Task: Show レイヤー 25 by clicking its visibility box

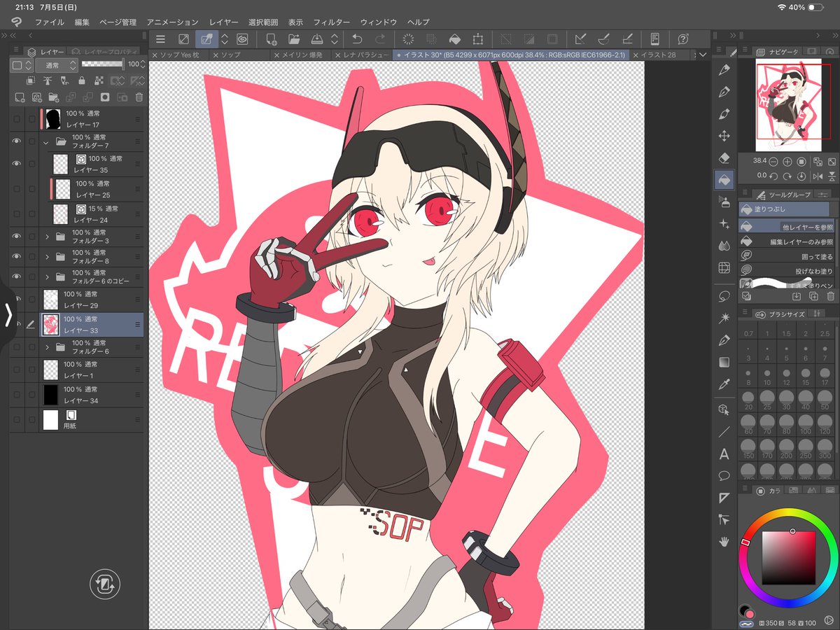Action: pos(17,189)
